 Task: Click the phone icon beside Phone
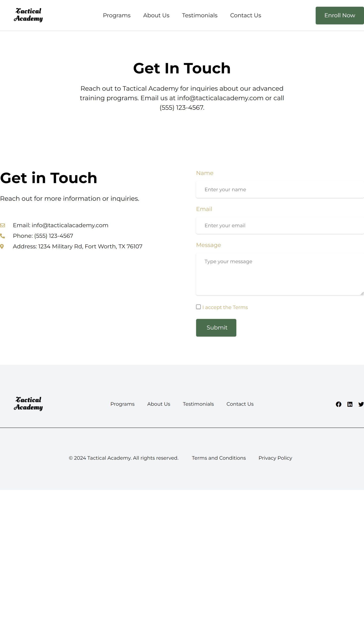coord(2,236)
